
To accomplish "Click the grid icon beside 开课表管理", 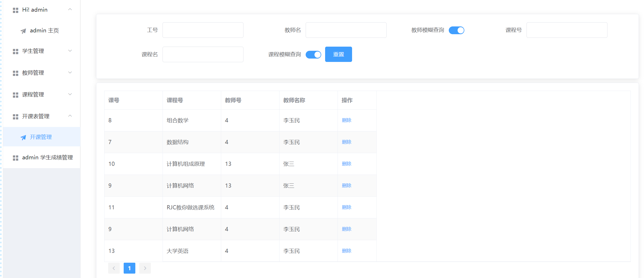I will pos(15,116).
